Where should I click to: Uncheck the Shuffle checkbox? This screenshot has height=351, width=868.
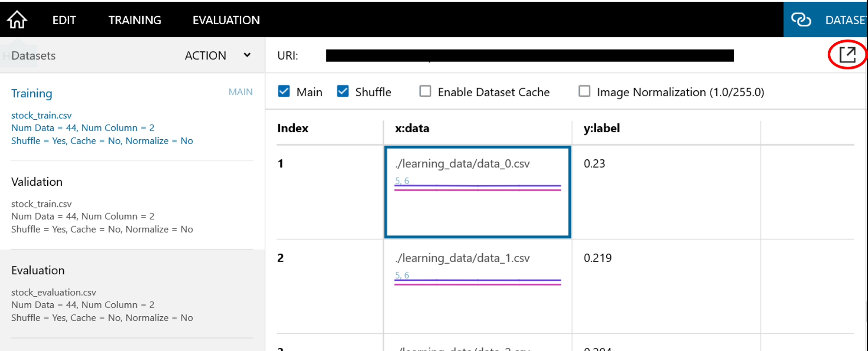coord(343,92)
